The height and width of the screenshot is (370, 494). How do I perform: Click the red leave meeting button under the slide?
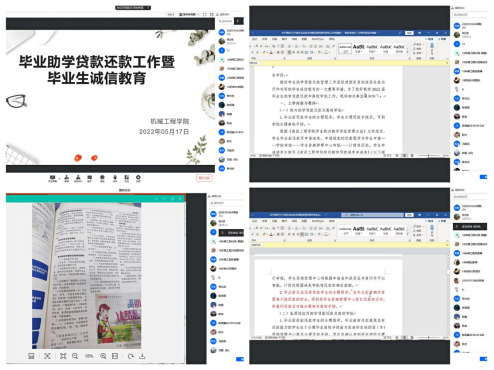point(204,178)
